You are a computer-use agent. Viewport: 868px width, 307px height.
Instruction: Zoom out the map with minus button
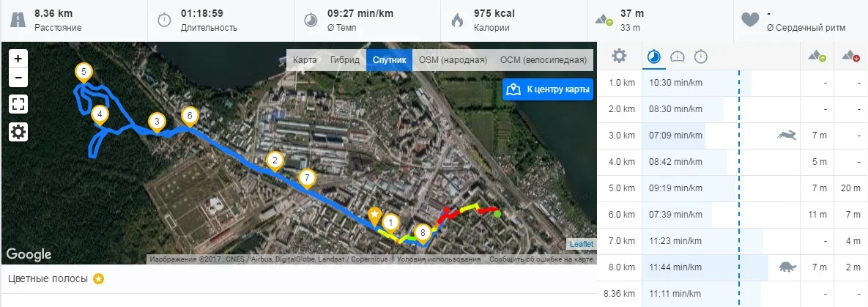point(18,78)
